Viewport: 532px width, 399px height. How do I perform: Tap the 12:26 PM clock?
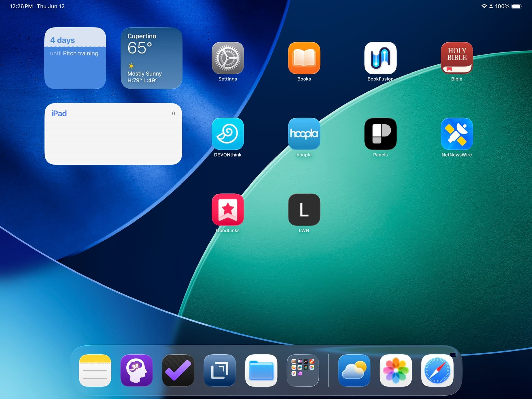[21, 6]
